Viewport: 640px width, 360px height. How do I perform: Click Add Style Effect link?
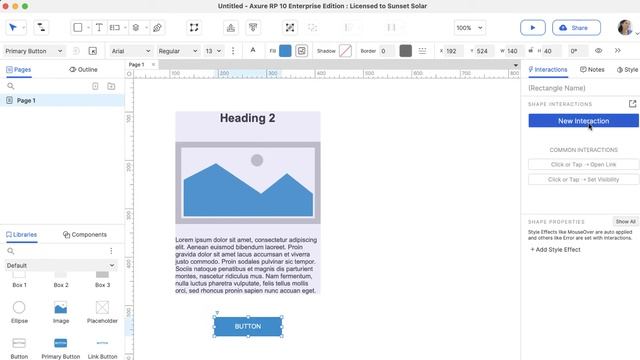coord(555,249)
